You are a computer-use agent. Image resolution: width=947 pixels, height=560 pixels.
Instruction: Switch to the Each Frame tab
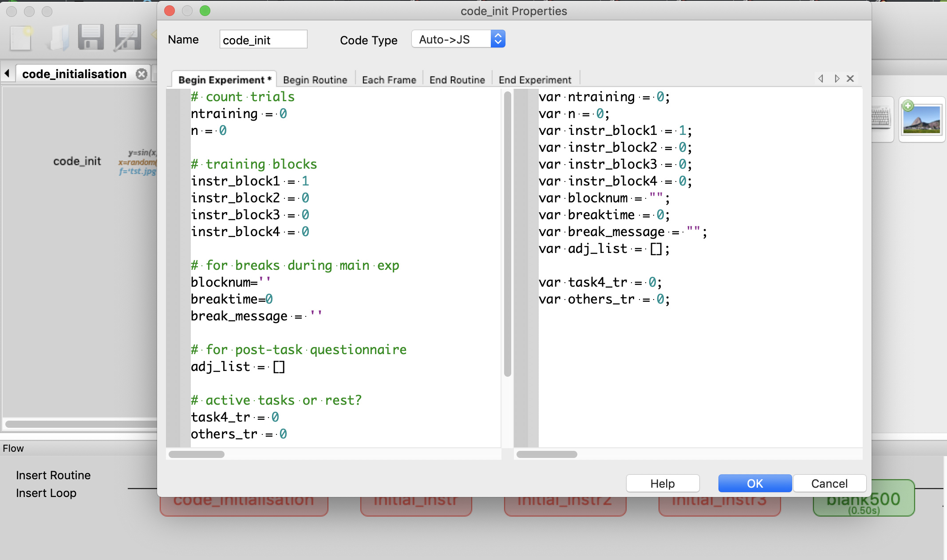click(x=389, y=80)
